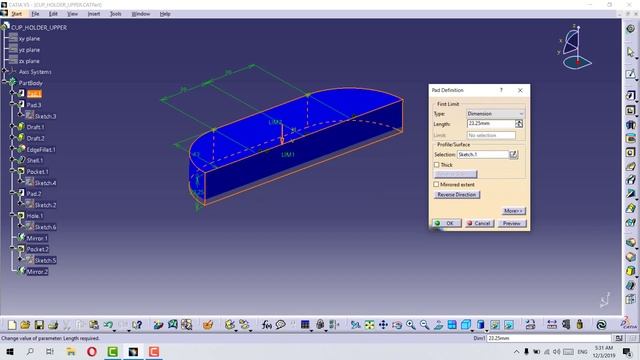Collapse the Hole.1 tree node

click(13, 216)
